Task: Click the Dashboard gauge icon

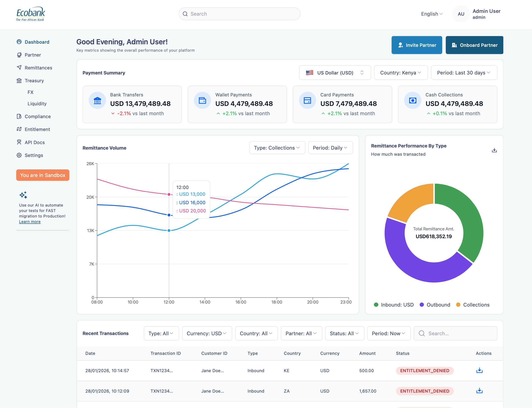Action: click(19, 42)
